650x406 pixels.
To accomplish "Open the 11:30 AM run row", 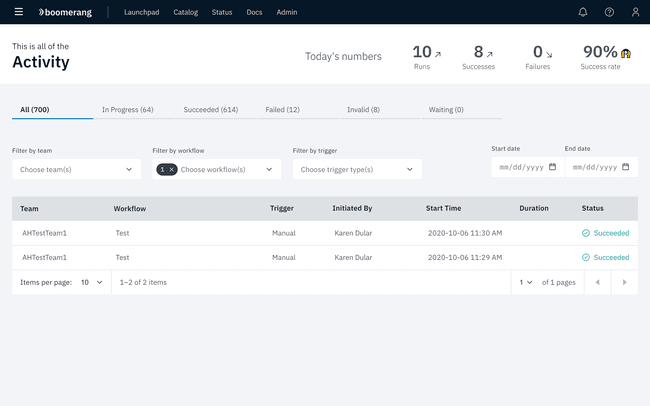I will click(325, 233).
